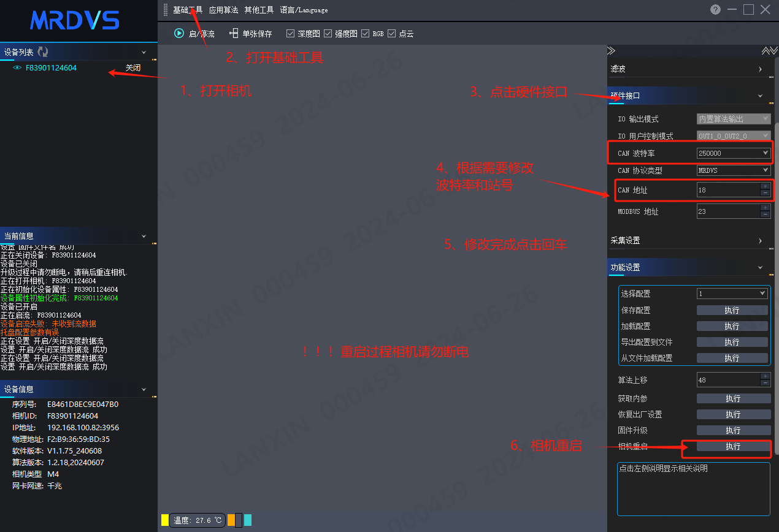Image resolution: width=779 pixels, height=532 pixels.
Task: Click 执行 for 加载配置
Action: coord(732,326)
